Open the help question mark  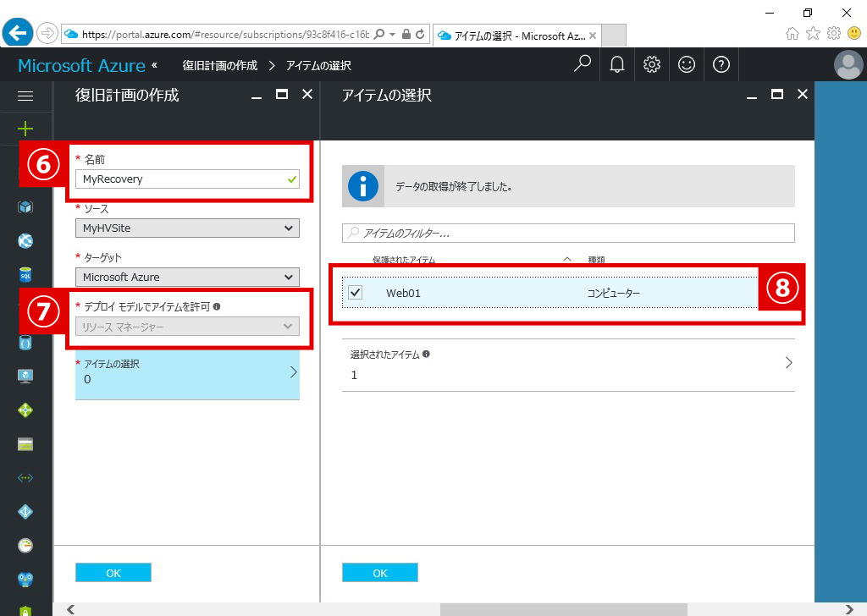721,64
